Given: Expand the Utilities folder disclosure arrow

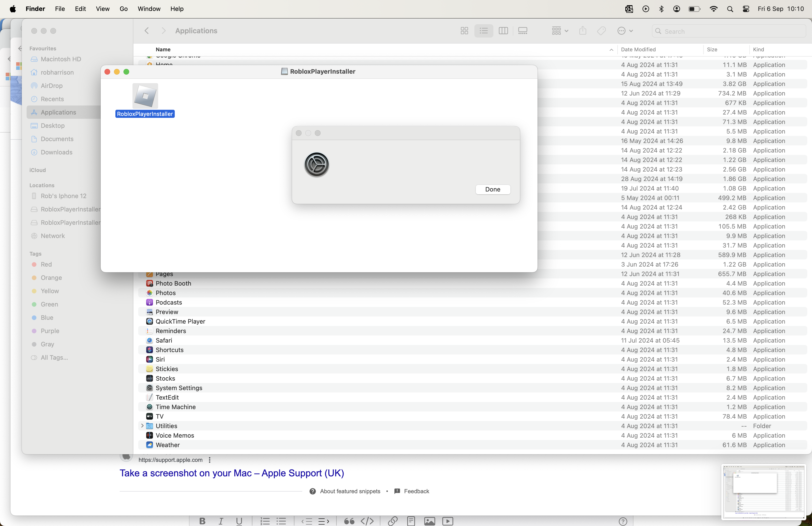Looking at the screenshot, I should point(142,426).
